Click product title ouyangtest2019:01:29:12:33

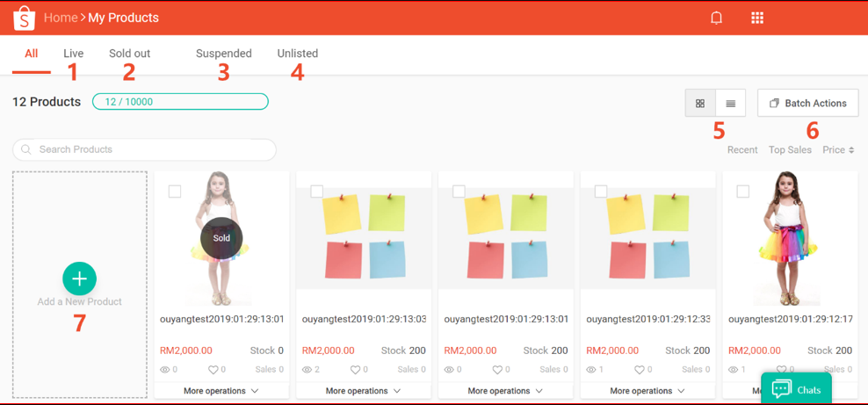tap(647, 320)
